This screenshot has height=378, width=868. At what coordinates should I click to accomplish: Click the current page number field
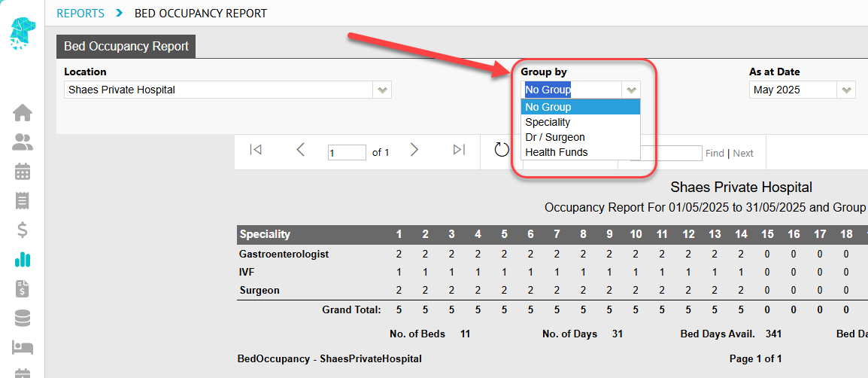click(347, 152)
